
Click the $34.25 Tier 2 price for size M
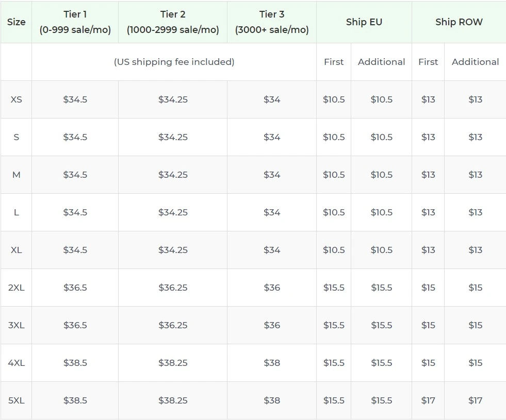pyautogui.click(x=172, y=175)
